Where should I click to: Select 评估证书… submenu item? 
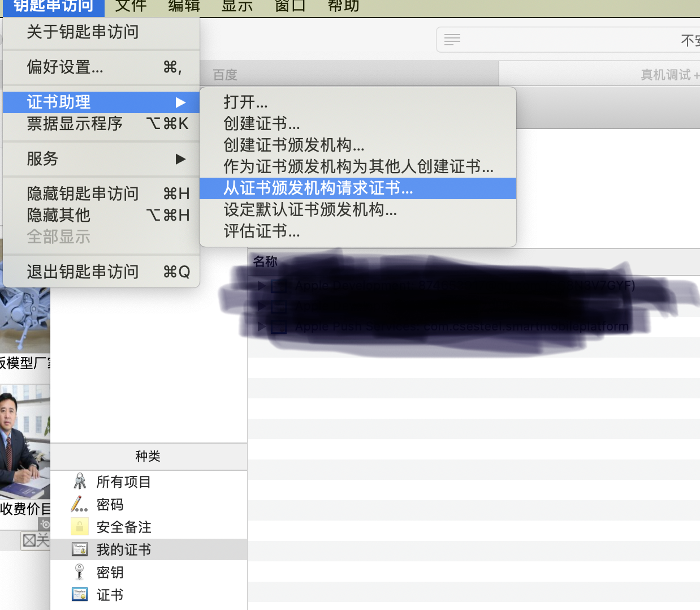coord(358,231)
